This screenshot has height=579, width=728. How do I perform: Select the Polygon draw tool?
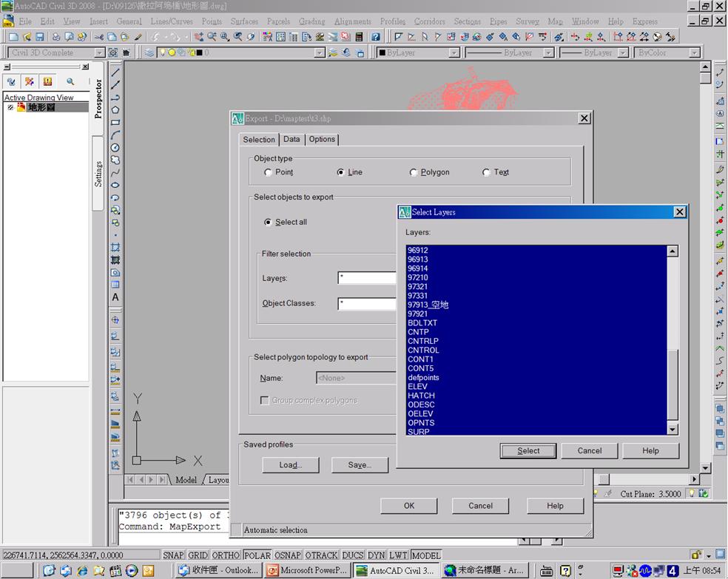115,110
